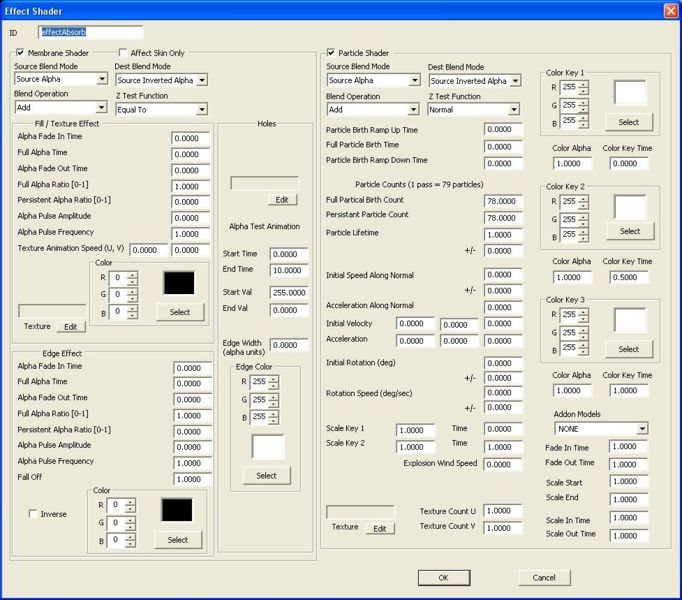Click the Color Key 1 swatch
Viewport: 682px width, 600px height.
point(630,92)
